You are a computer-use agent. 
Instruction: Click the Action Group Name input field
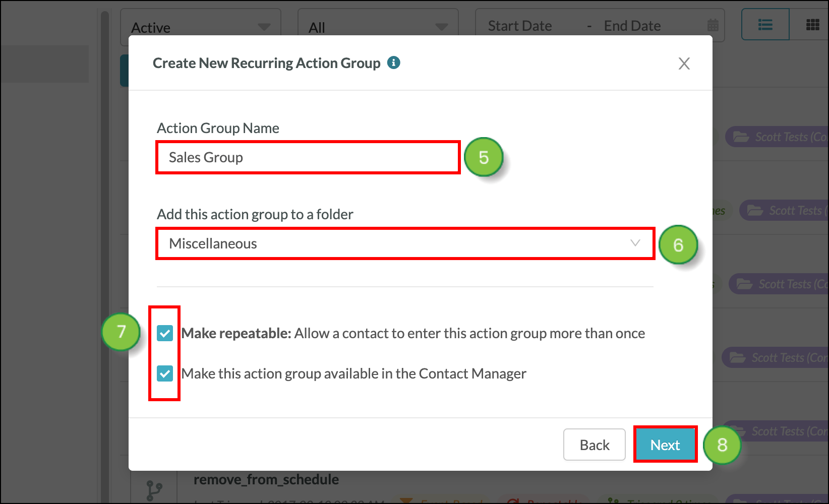pyautogui.click(x=308, y=158)
